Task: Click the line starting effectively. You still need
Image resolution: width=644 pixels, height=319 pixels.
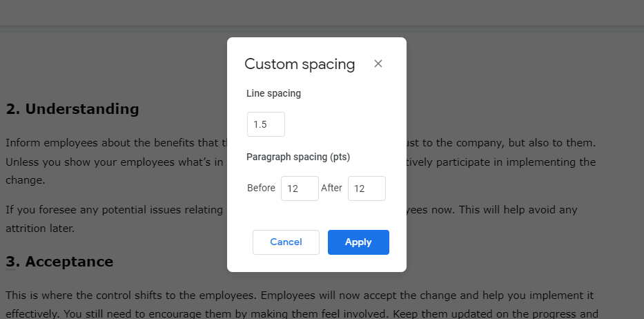Action: 301,314
